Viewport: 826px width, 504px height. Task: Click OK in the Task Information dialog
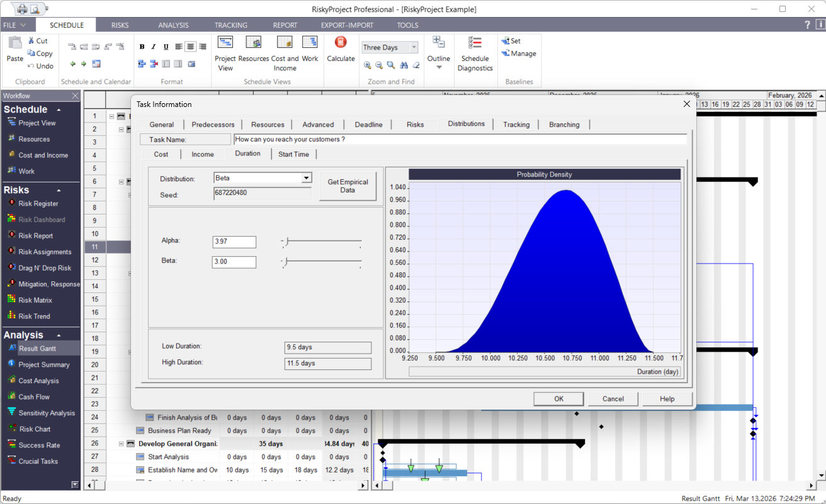point(558,398)
